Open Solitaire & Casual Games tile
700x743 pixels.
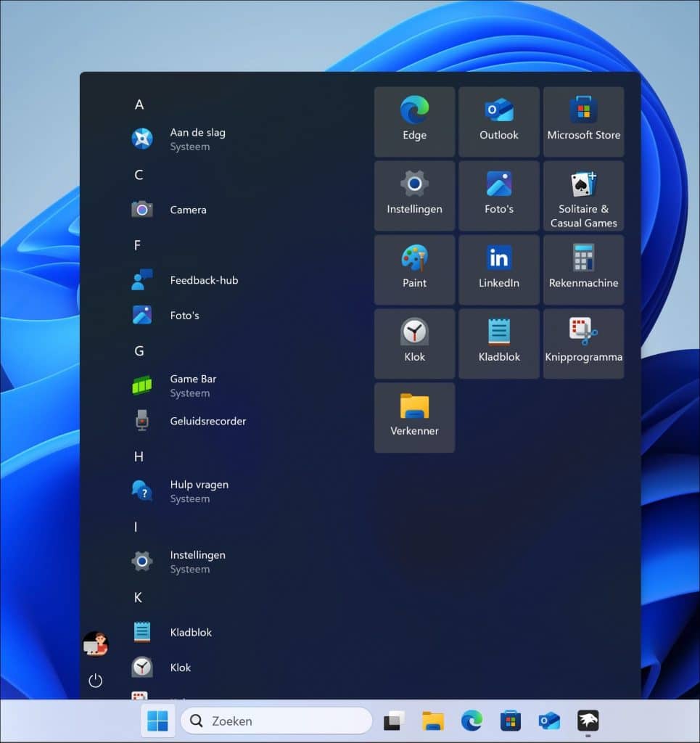pyautogui.click(x=583, y=196)
